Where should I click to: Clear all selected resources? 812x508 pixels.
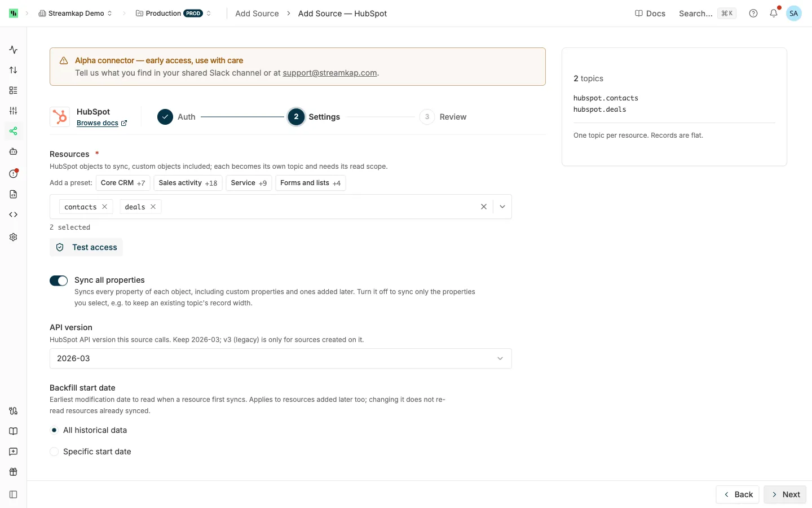point(484,207)
